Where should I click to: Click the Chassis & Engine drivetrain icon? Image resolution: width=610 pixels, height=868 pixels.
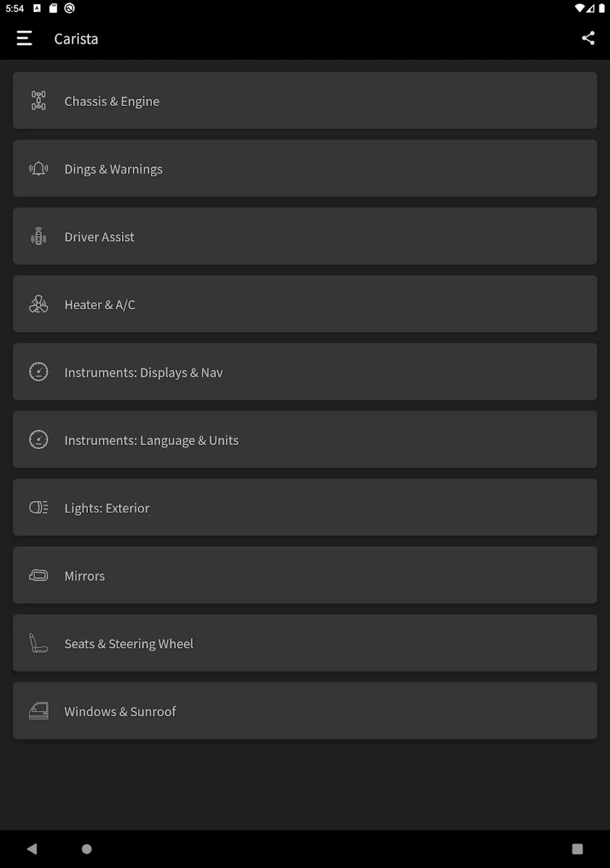click(39, 100)
